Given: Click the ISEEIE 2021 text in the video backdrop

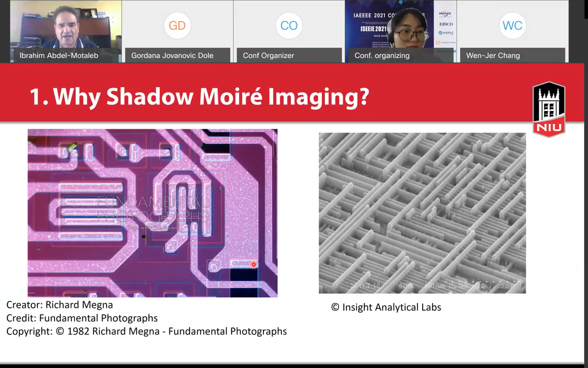Looking at the screenshot, I should (x=373, y=29).
